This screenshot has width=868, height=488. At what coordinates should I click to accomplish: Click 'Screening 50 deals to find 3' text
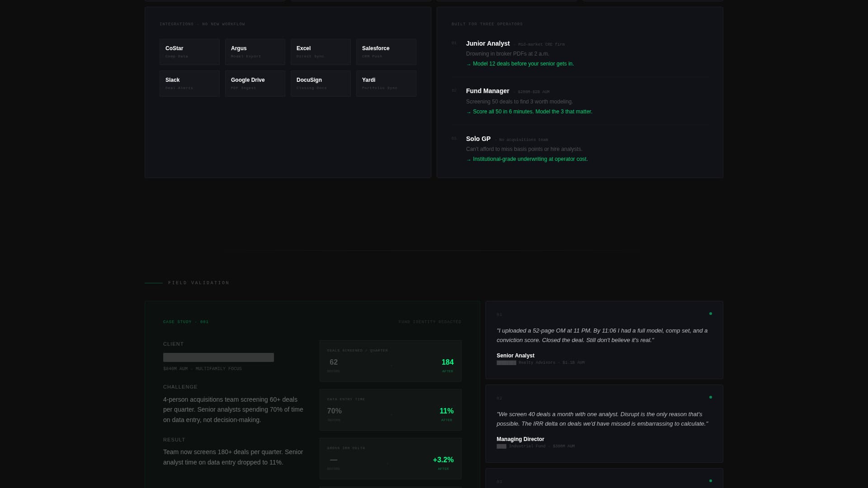[x=519, y=102]
